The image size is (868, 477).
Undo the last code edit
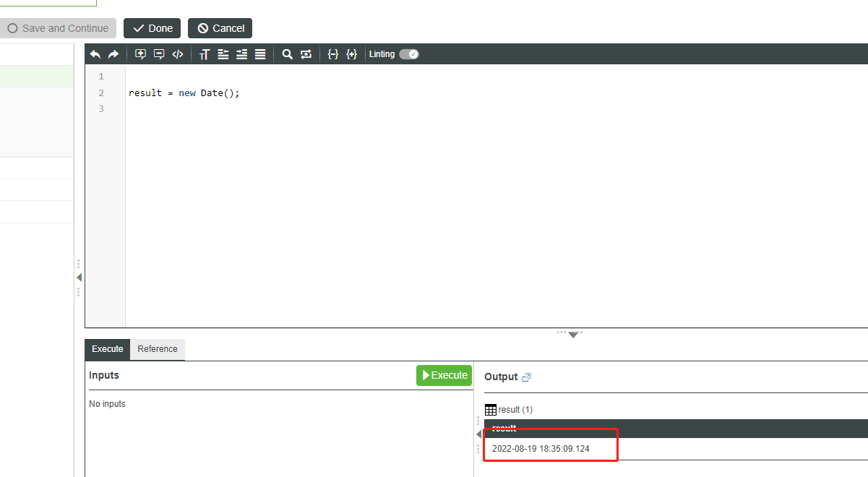pyautogui.click(x=95, y=53)
